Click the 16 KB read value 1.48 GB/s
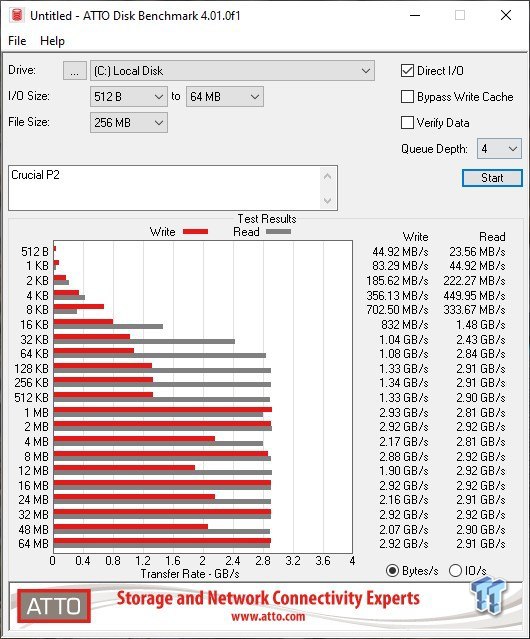This screenshot has height=639, width=530. coord(481,325)
